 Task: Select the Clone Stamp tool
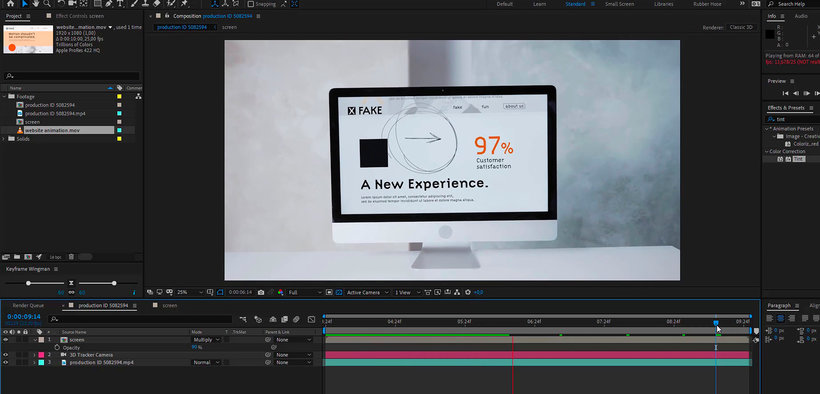[145, 4]
